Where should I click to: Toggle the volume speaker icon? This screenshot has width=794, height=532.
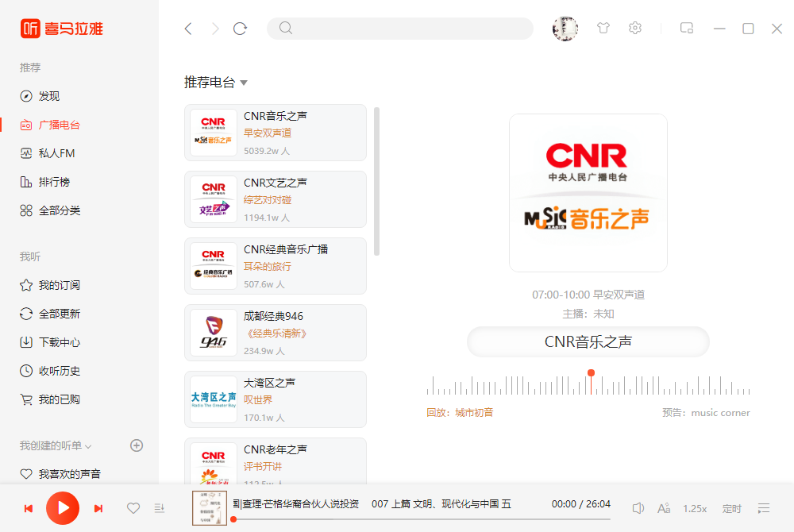[638, 508]
